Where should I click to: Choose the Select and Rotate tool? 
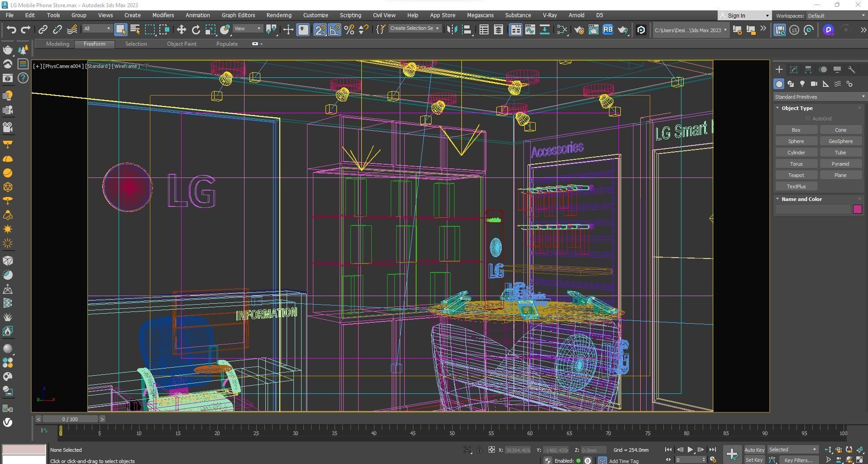coord(196,30)
